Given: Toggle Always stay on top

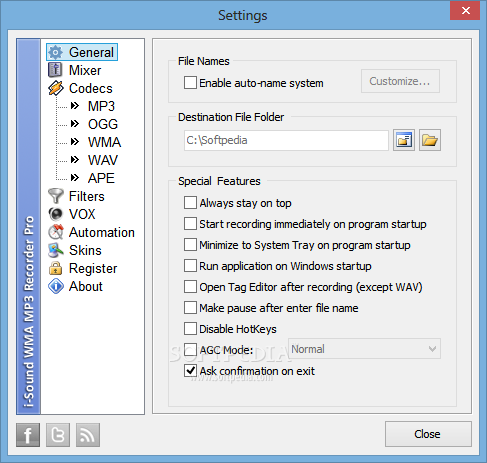Looking at the screenshot, I should [x=190, y=203].
